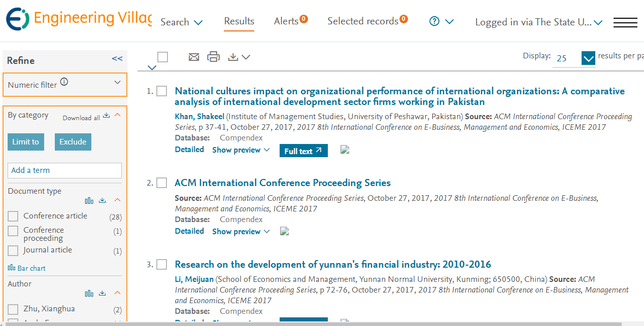Show Document type bar chart icon

tap(89, 200)
